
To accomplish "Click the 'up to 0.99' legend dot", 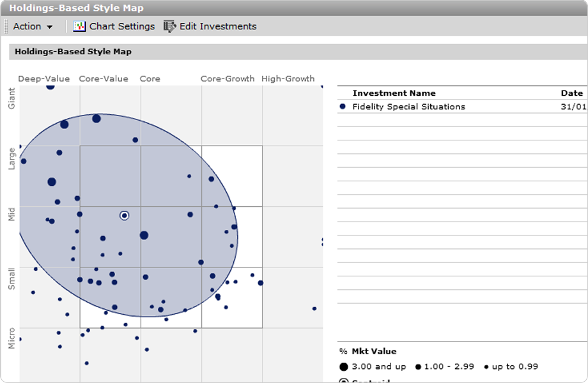I will tap(486, 367).
